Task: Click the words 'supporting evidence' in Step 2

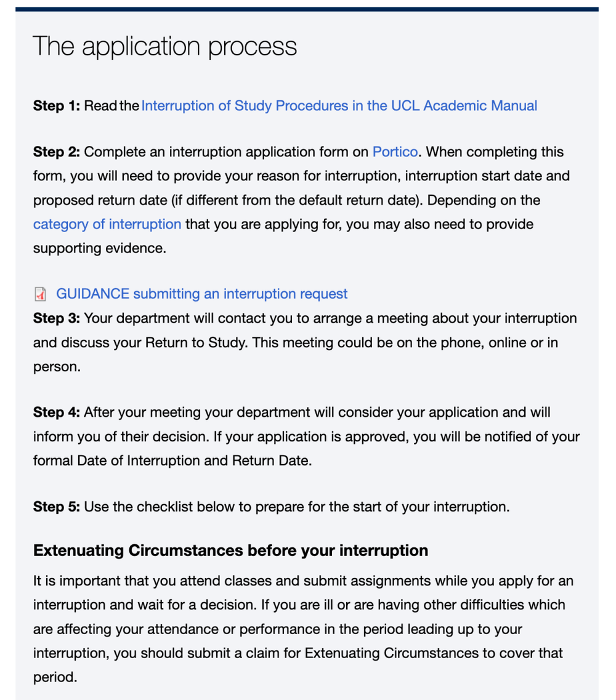Action: tap(97, 248)
